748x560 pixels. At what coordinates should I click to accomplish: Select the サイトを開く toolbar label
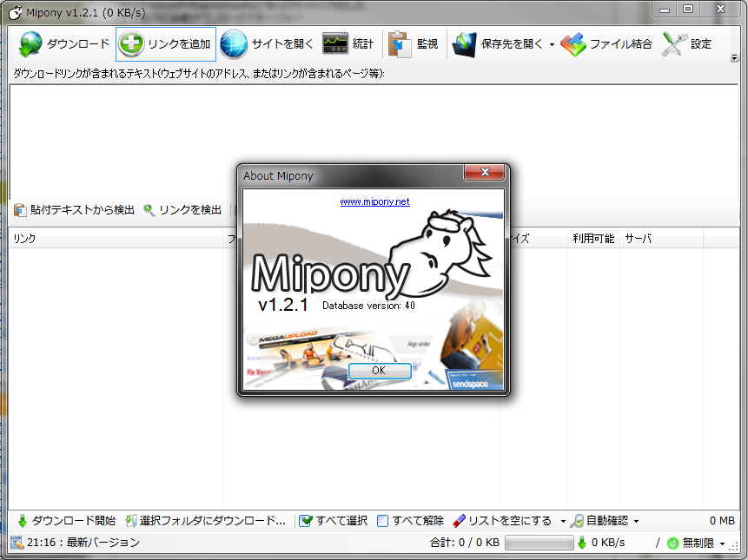pyautogui.click(x=282, y=44)
